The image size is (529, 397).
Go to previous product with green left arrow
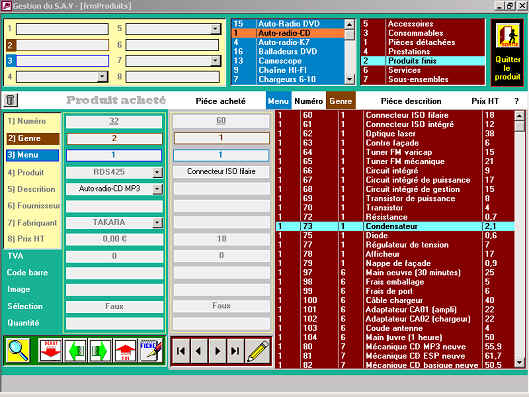point(75,351)
